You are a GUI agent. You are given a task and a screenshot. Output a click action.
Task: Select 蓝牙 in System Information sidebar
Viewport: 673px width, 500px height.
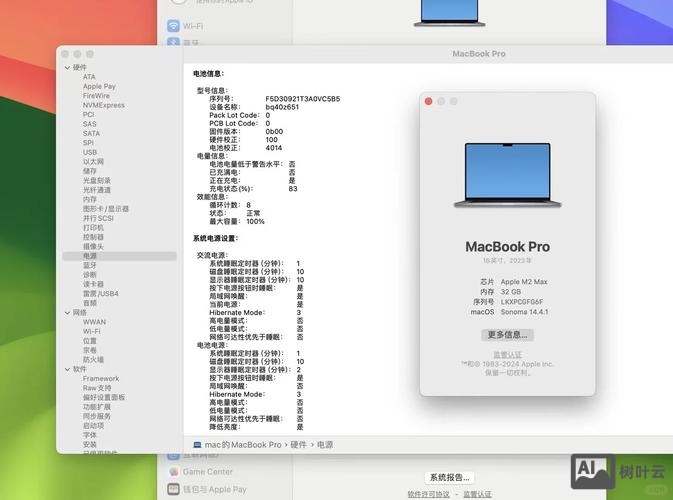point(90,266)
